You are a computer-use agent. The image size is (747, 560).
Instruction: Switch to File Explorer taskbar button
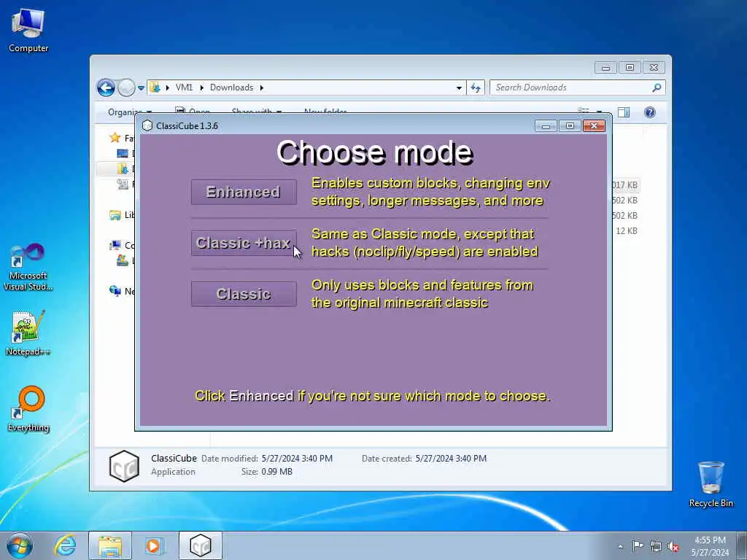coord(110,545)
